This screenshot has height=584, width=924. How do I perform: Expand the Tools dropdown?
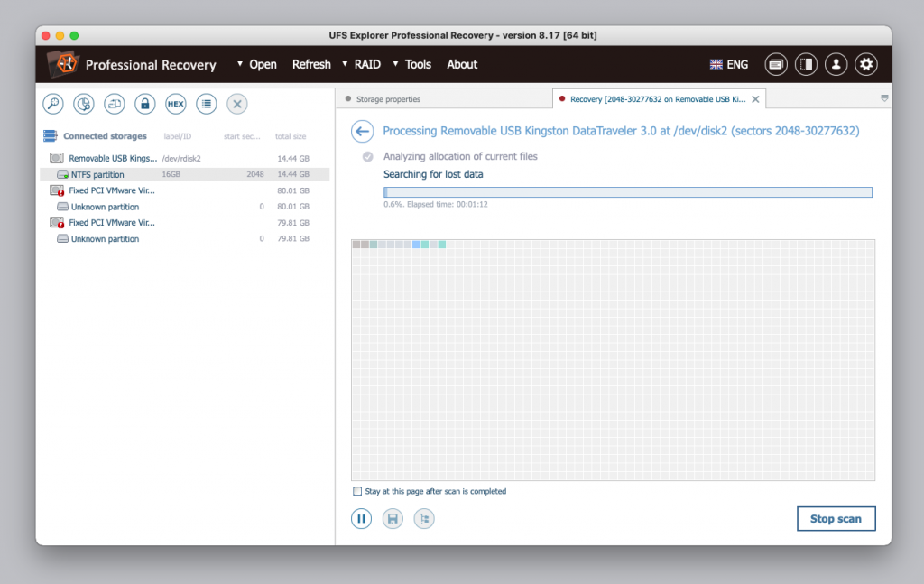pos(417,64)
